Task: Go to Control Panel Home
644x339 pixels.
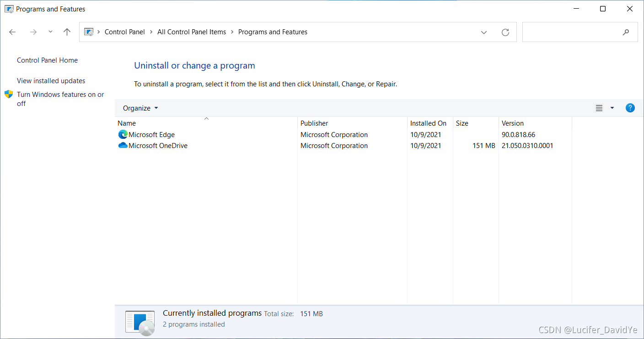Action: (x=47, y=60)
